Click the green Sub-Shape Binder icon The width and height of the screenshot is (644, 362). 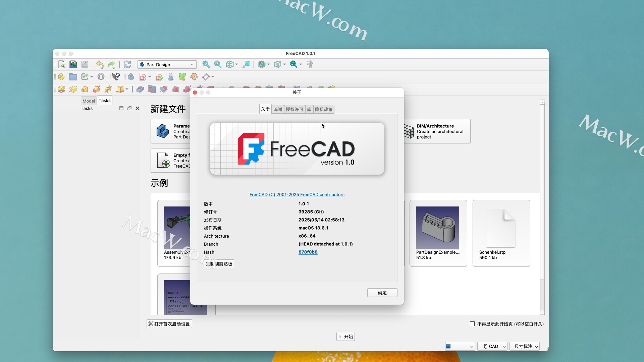[182, 77]
